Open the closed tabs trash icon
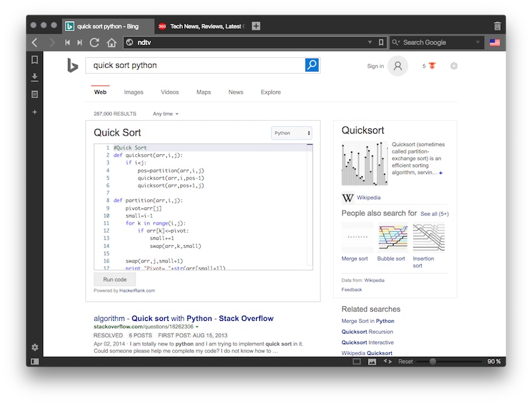532x404 pixels. pos(497,25)
